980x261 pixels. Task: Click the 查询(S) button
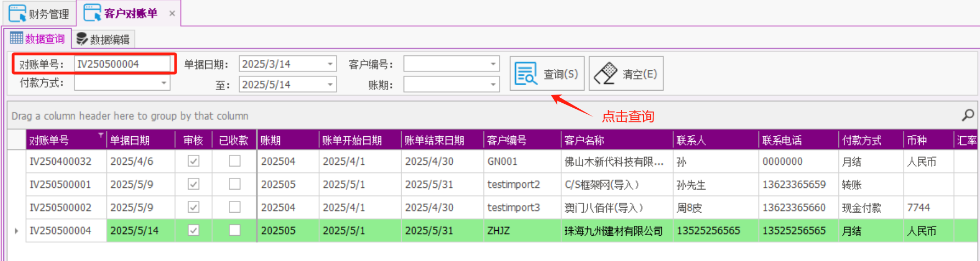pyautogui.click(x=547, y=74)
